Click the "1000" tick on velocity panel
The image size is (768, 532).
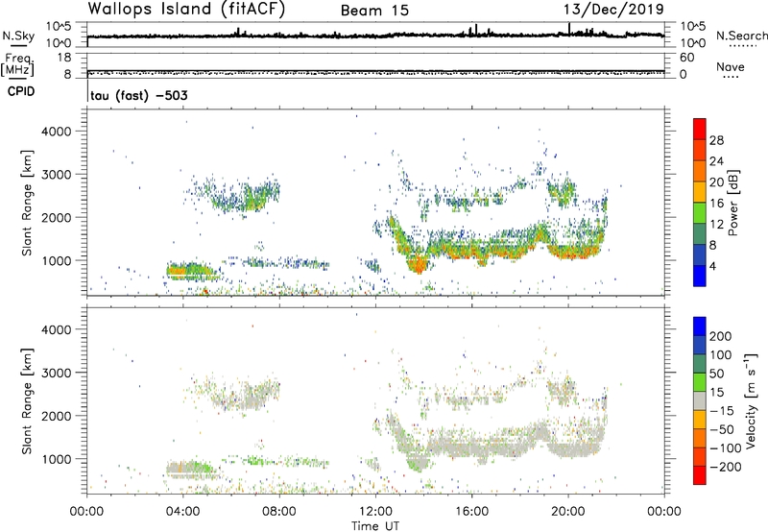pyautogui.click(x=57, y=459)
